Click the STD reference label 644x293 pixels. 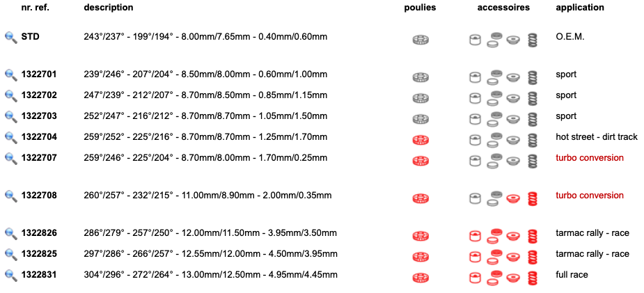31,37
